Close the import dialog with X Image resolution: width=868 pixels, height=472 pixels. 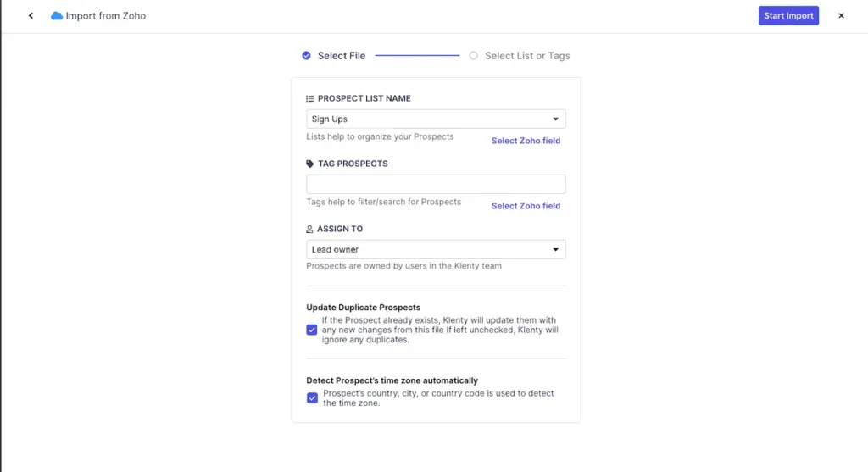pyautogui.click(x=841, y=16)
